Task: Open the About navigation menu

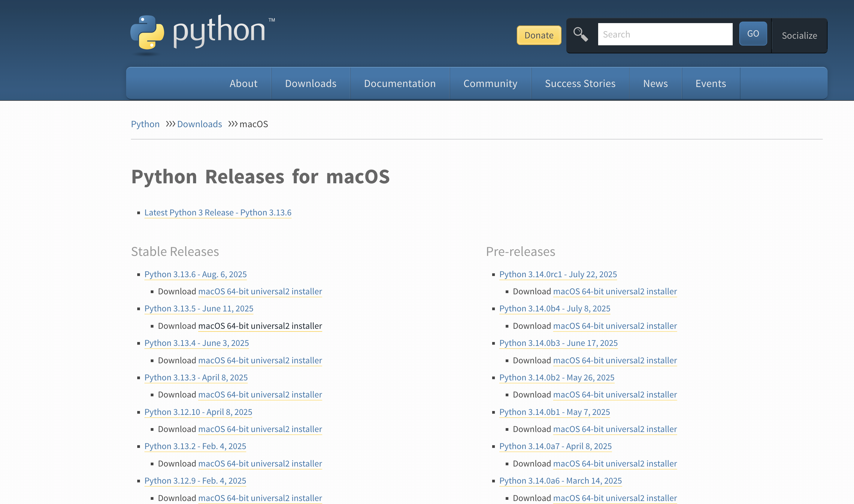Action: point(243,83)
